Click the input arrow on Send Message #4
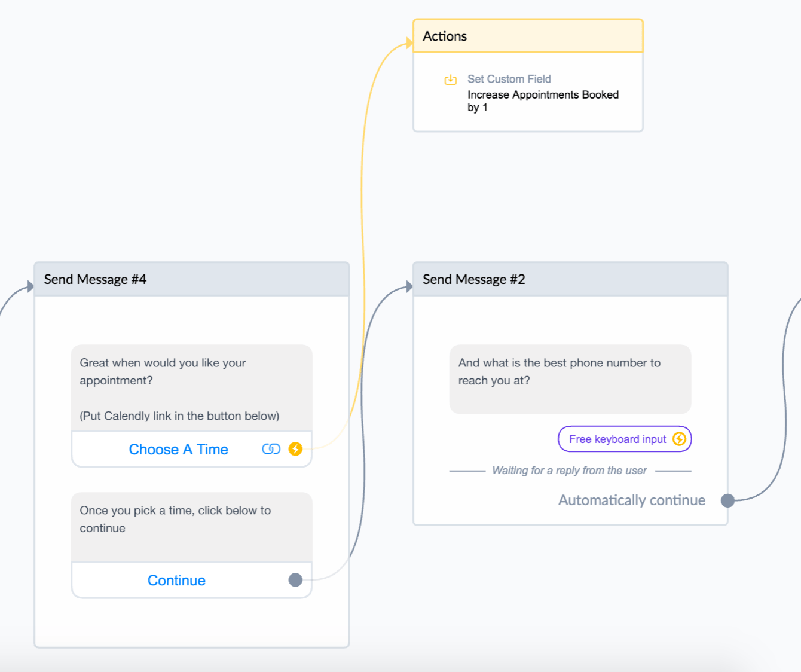This screenshot has height=672, width=801. 30,286
